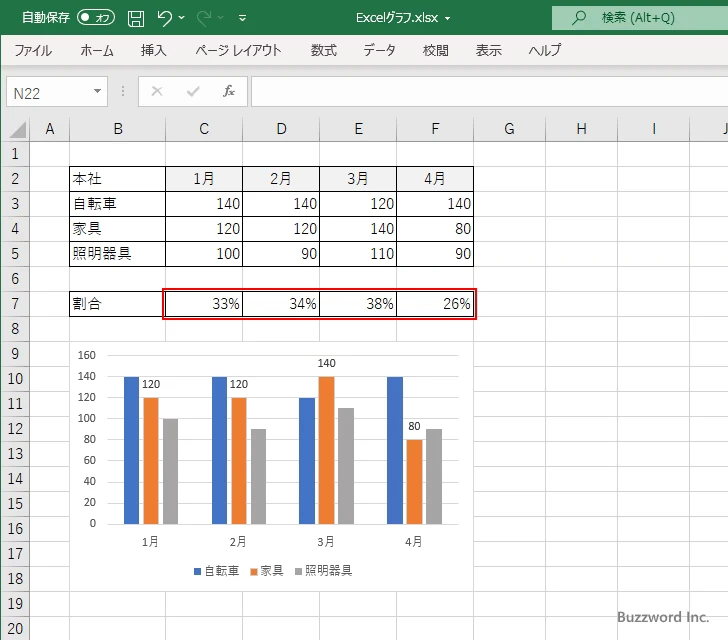Switch to the 挿入 tab

[x=154, y=50]
